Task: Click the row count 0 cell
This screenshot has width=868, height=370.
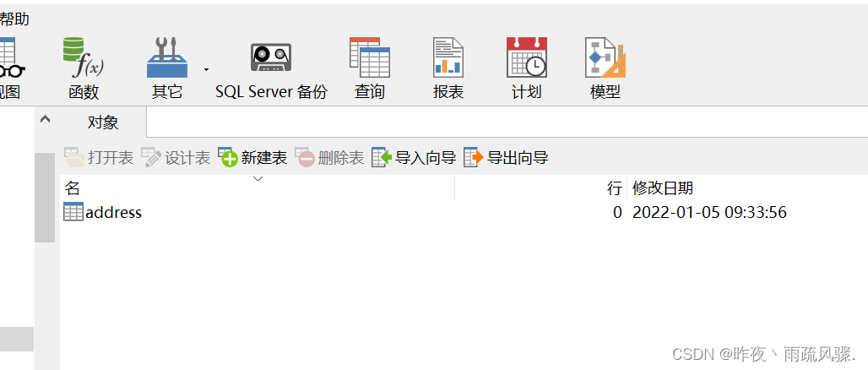Action: click(618, 212)
